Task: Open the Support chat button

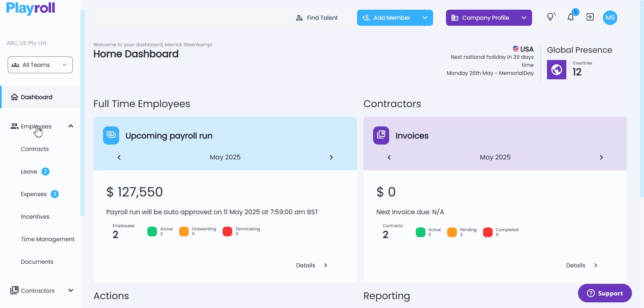Action: click(x=605, y=293)
